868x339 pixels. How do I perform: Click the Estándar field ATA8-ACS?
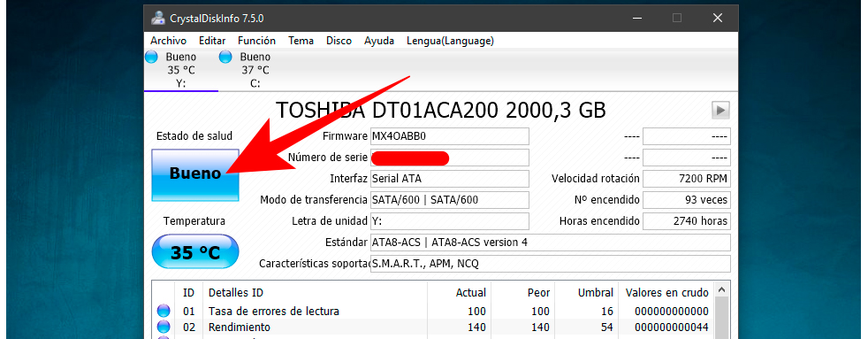(x=551, y=243)
